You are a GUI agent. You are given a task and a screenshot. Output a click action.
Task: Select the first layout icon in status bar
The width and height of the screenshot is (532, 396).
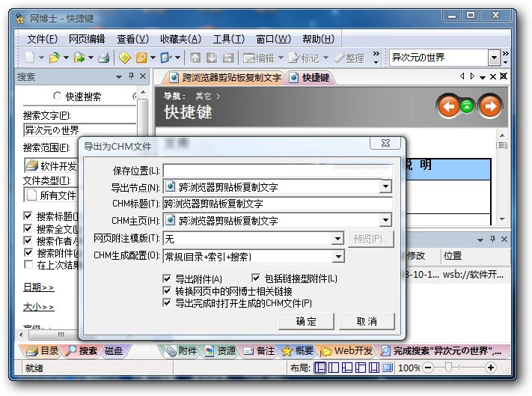(x=320, y=368)
